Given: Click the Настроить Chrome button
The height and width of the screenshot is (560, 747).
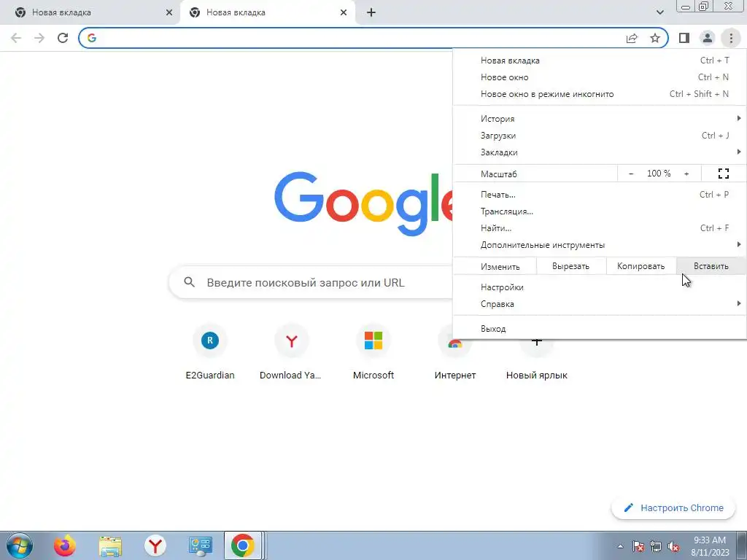Looking at the screenshot, I should click(x=673, y=507).
